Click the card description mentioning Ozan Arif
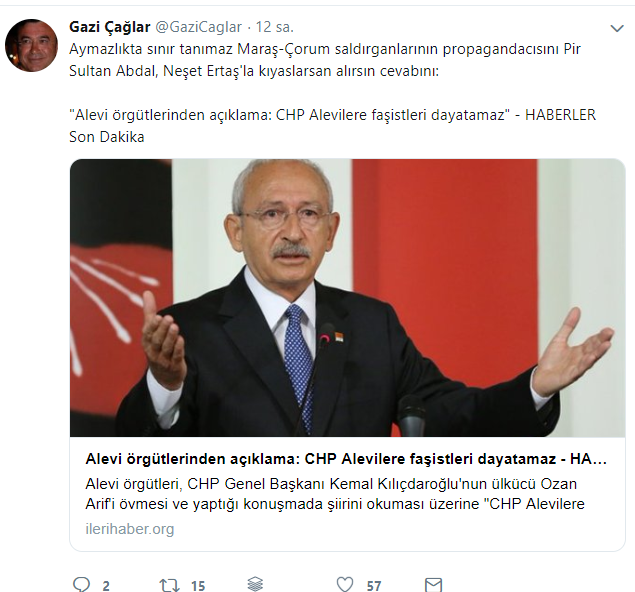Viewport: 635px width, 592px height. tap(335, 494)
